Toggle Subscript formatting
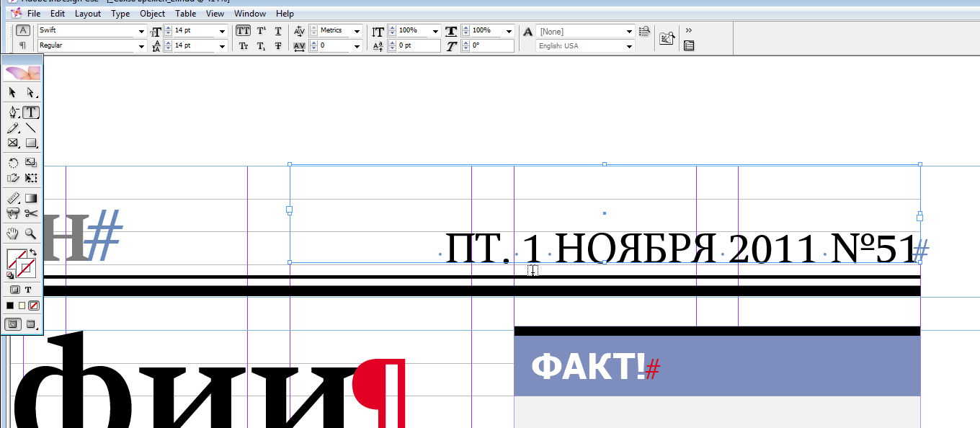Viewport: 980px width, 428px height. tap(262, 46)
